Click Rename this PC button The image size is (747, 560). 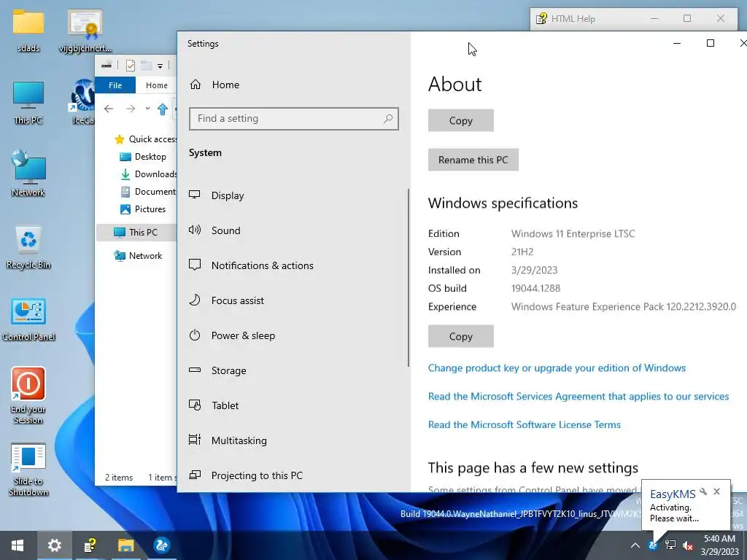point(473,160)
